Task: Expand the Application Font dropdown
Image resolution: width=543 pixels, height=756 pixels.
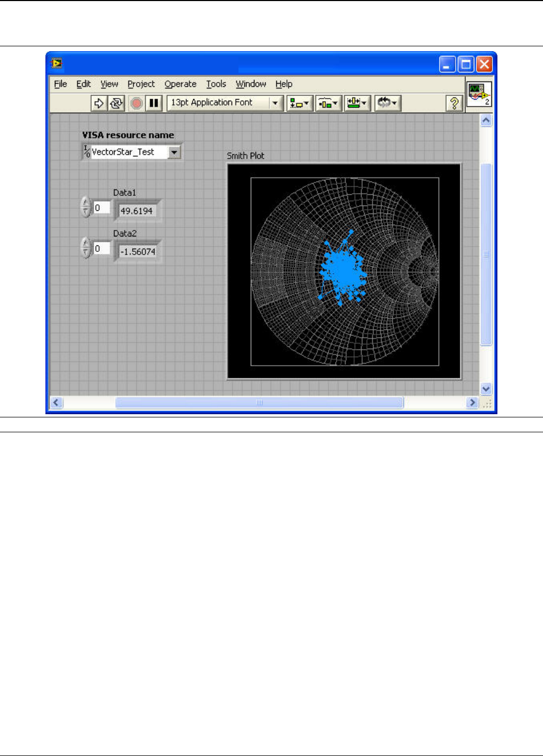Action: point(275,103)
